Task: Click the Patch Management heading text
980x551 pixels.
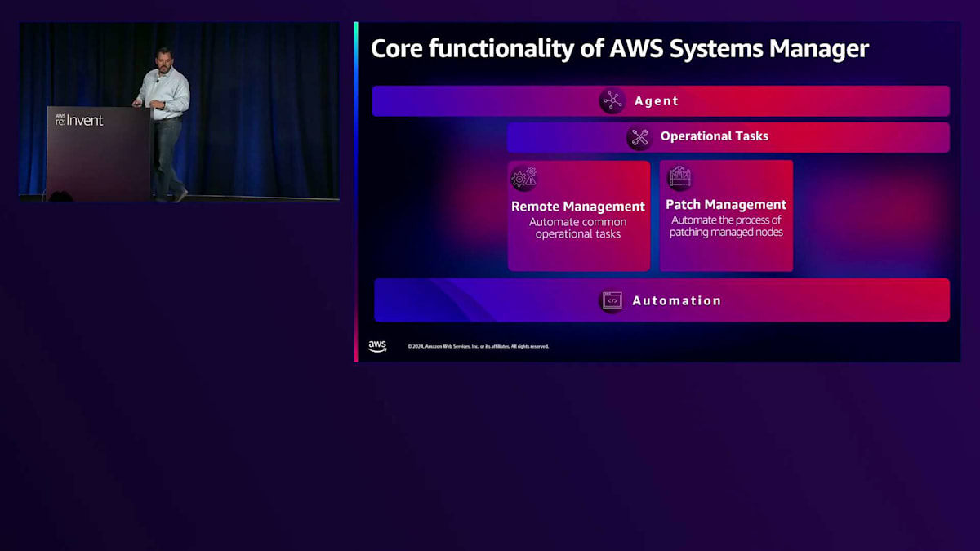Action: coord(726,205)
